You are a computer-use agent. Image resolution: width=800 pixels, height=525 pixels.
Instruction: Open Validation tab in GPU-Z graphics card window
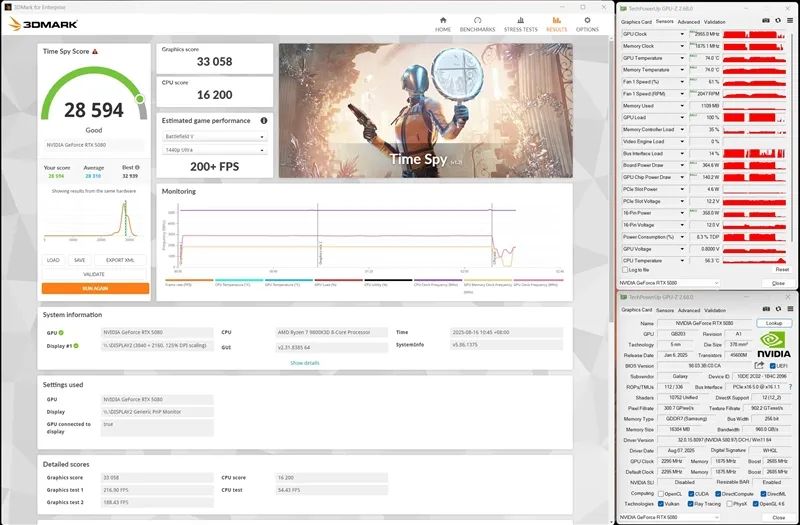715,310
